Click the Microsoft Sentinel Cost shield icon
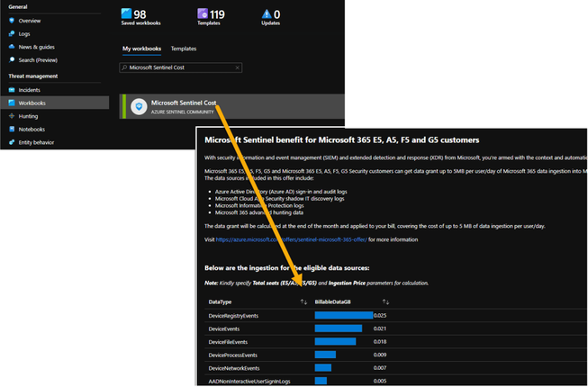This screenshot has width=588, height=387. pos(139,107)
